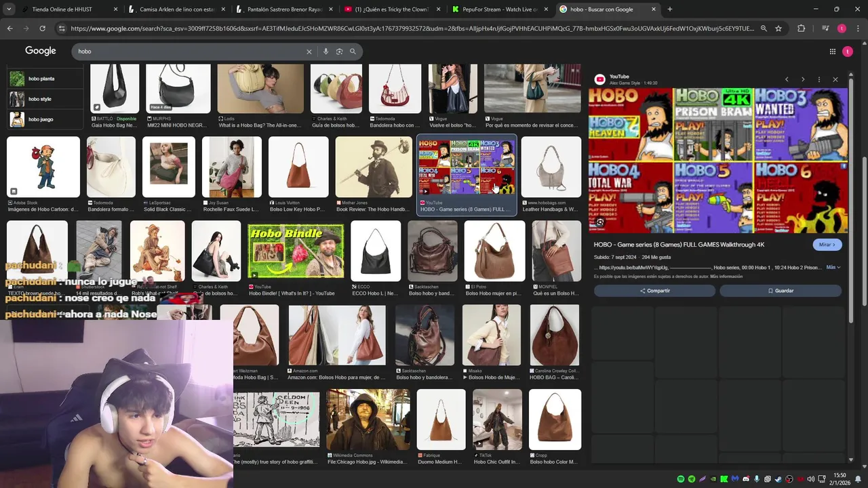Open the volume speaker tray icon

coord(811,479)
